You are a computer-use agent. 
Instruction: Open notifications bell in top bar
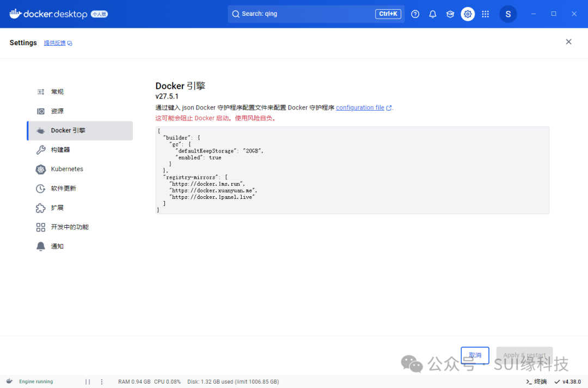pyautogui.click(x=432, y=14)
